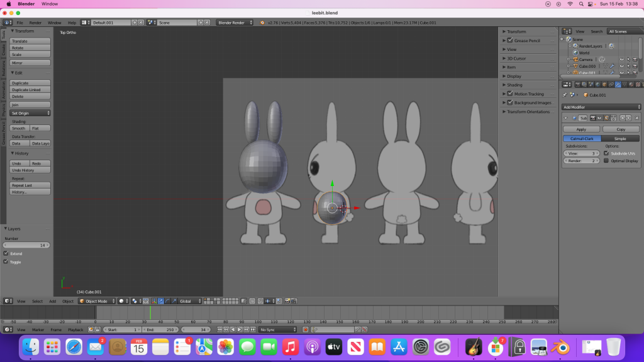The width and height of the screenshot is (644, 362).
Task: Open the Add Modifier dropdown
Action: click(601, 107)
